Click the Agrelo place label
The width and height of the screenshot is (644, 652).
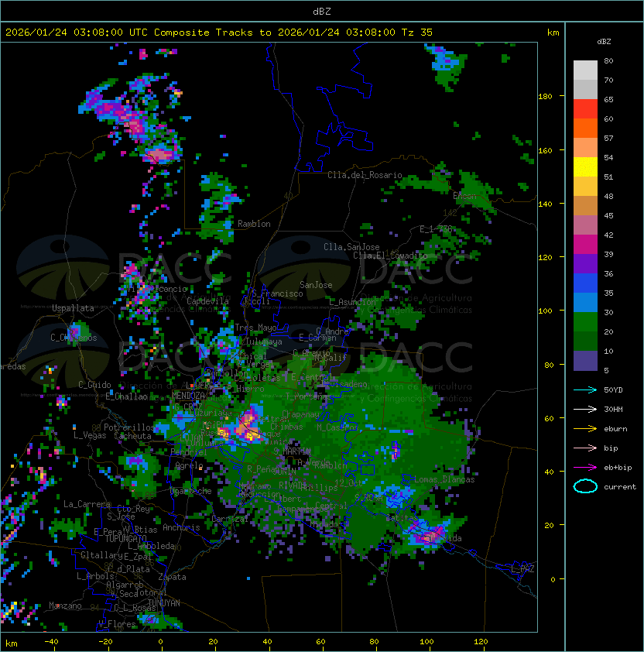(x=189, y=465)
